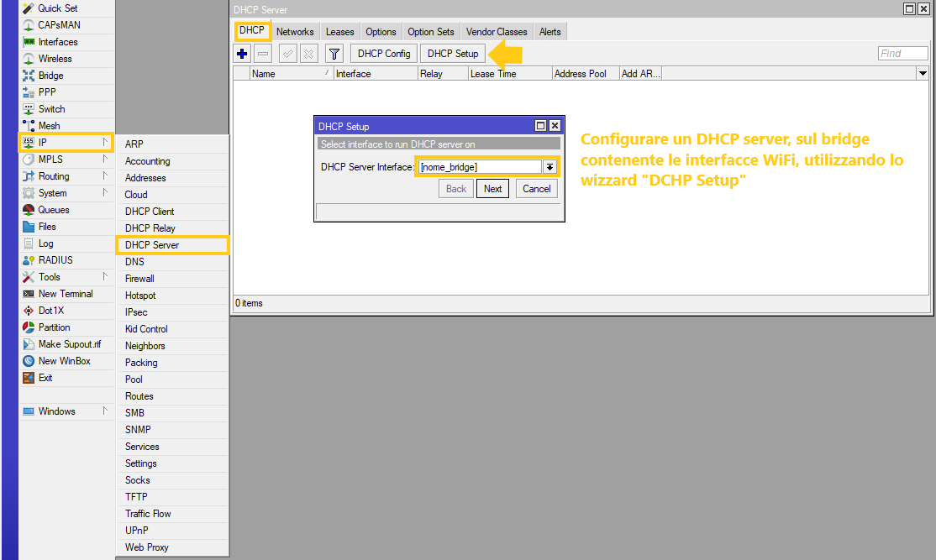The image size is (936, 560).
Task: Open the column selector dropdown in table header
Action: (923, 73)
